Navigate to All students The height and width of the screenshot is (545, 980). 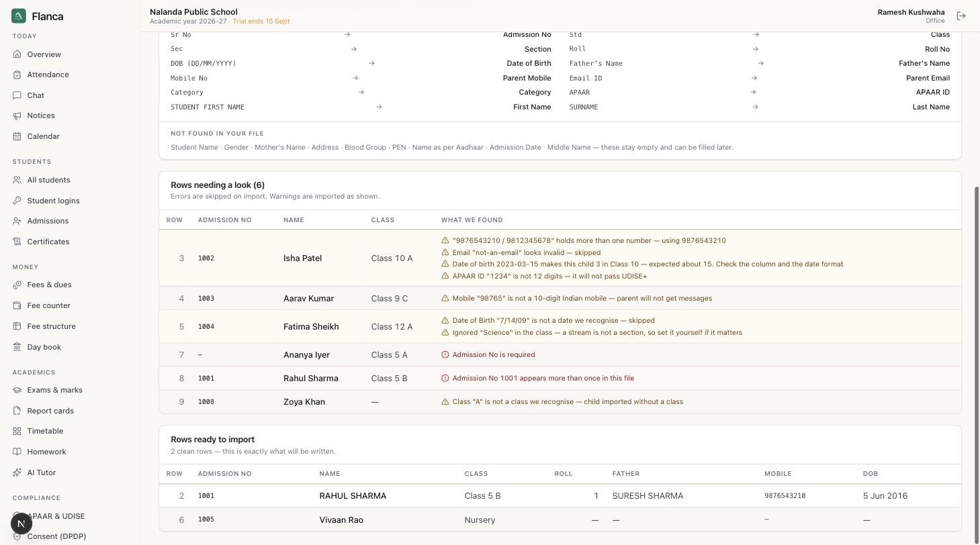coord(49,180)
